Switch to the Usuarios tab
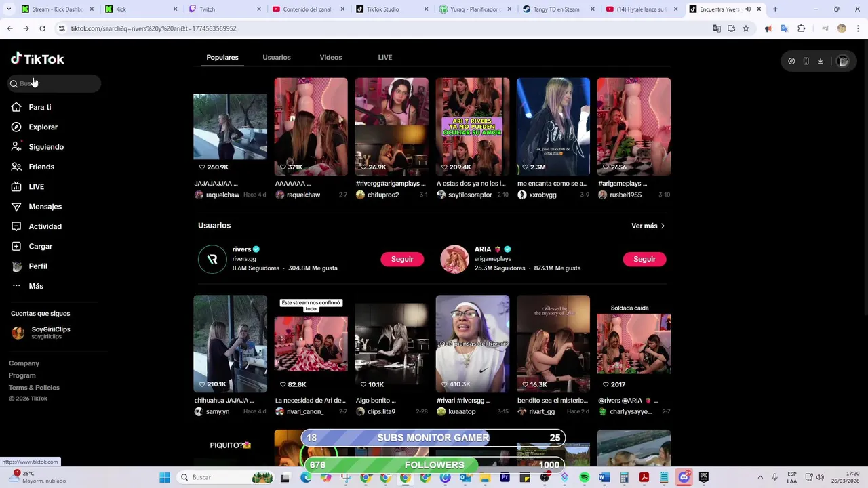Image resolution: width=868 pixels, height=488 pixels. [x=277, y=58]
